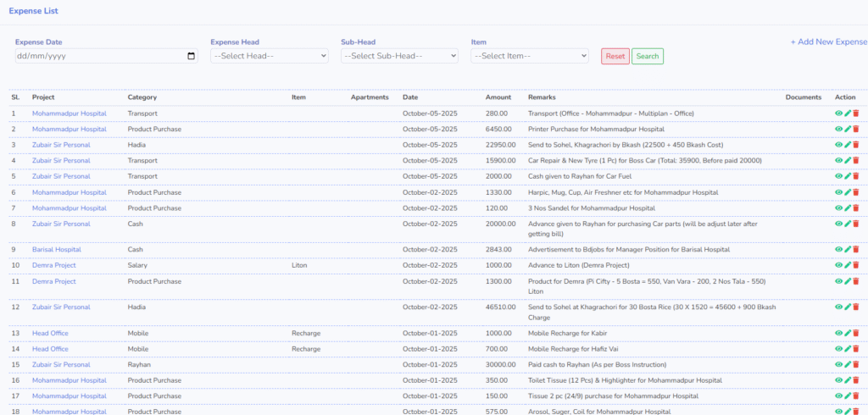Open the Expense Date calendar picker icon

[x=192, y=56]
